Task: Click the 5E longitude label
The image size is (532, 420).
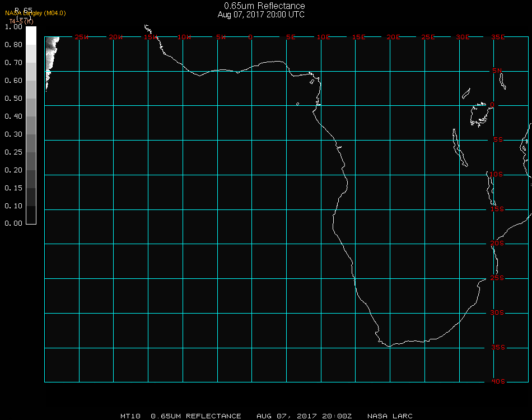Action: [291, 37]
